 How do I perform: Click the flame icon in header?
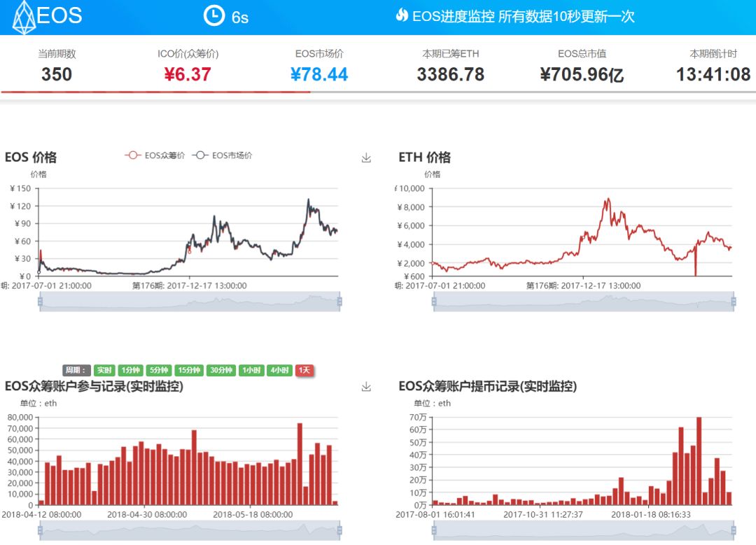click(x=402, y=15)
